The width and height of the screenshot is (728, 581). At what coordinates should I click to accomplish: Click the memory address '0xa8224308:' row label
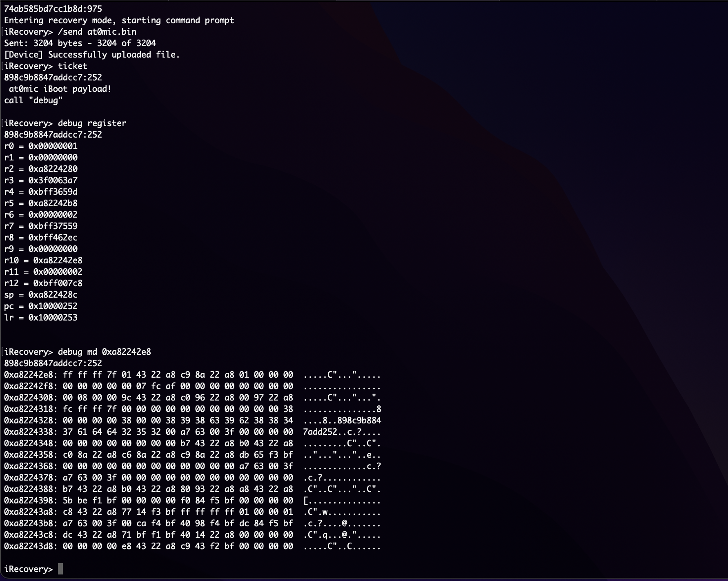click(x=31, y=398)
